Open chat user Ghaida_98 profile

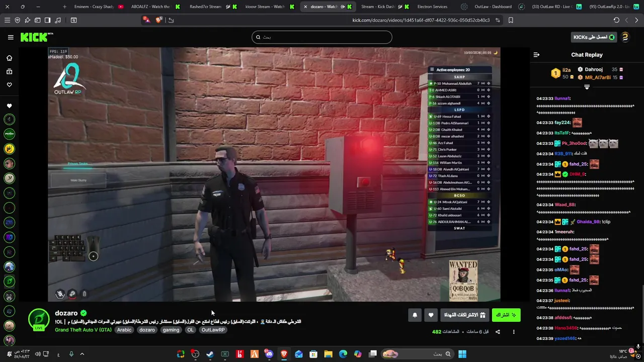pyautogui.click(x=588, y=222)
